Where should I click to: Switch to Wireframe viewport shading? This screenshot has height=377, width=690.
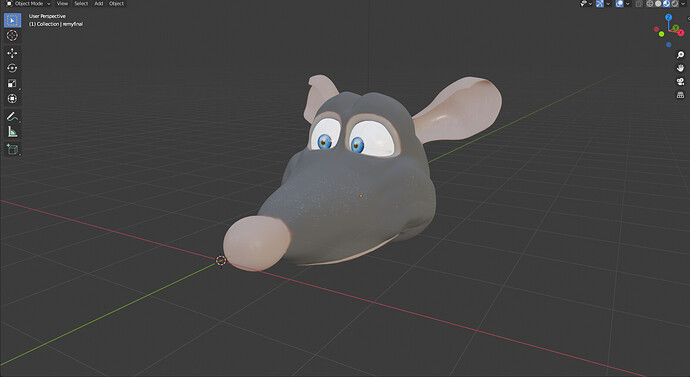coord(650,4)
